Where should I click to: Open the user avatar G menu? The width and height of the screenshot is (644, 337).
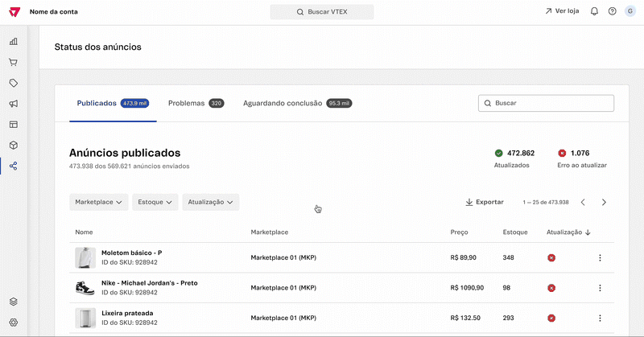click(630, 11)
